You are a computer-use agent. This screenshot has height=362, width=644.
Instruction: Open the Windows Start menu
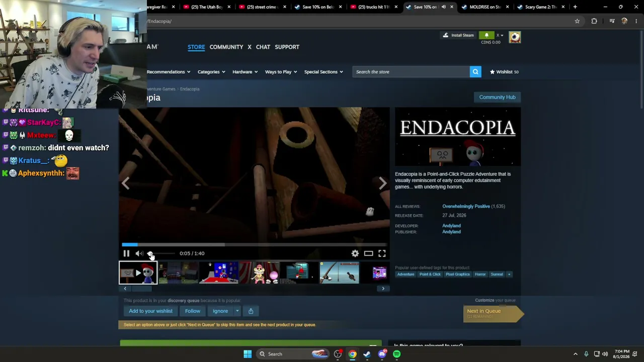point(248,354)
